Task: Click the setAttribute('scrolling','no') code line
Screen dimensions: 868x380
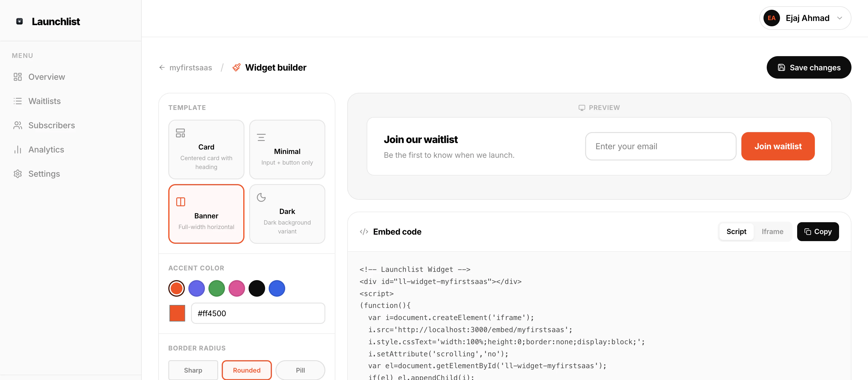Action: point(438,354)
